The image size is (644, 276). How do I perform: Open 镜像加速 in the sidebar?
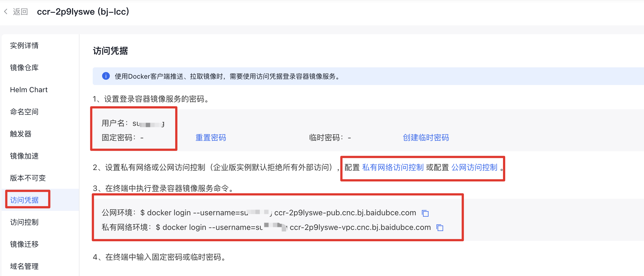pyautogui.click(x=24, y=156)
